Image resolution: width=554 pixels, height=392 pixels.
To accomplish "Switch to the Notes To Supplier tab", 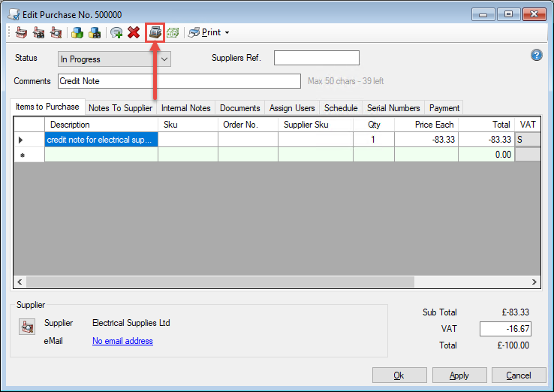I will coord(120,108).
